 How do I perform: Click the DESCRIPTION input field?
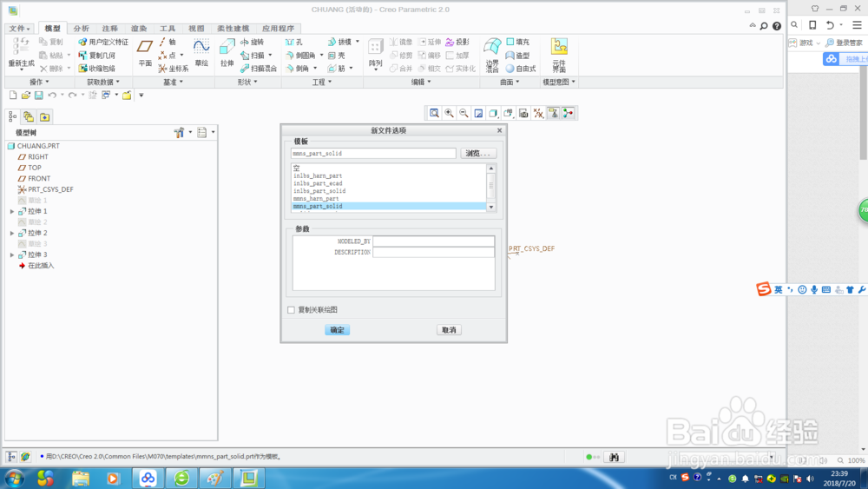433,252
